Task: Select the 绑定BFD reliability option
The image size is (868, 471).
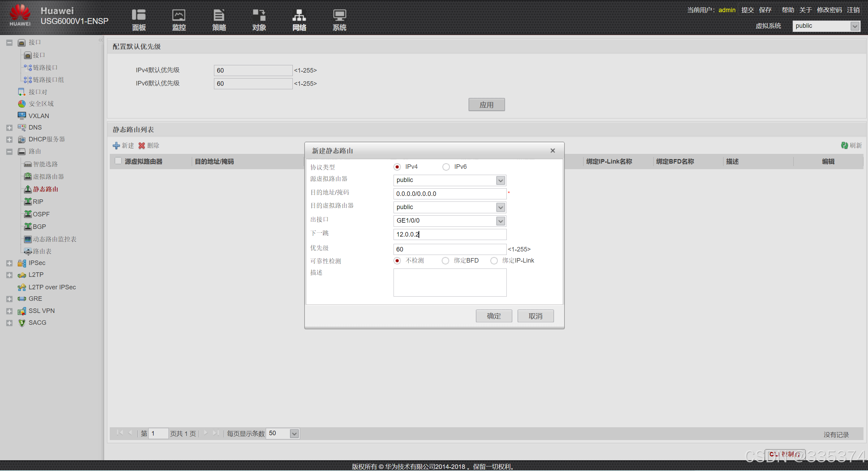Action: 445,261
